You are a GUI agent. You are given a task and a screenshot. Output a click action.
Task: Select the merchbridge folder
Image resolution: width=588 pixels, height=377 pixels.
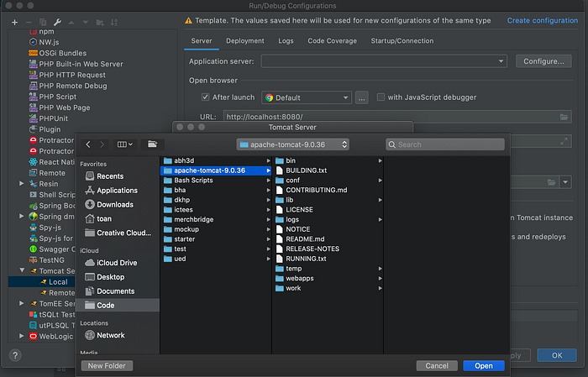(216, 220)
